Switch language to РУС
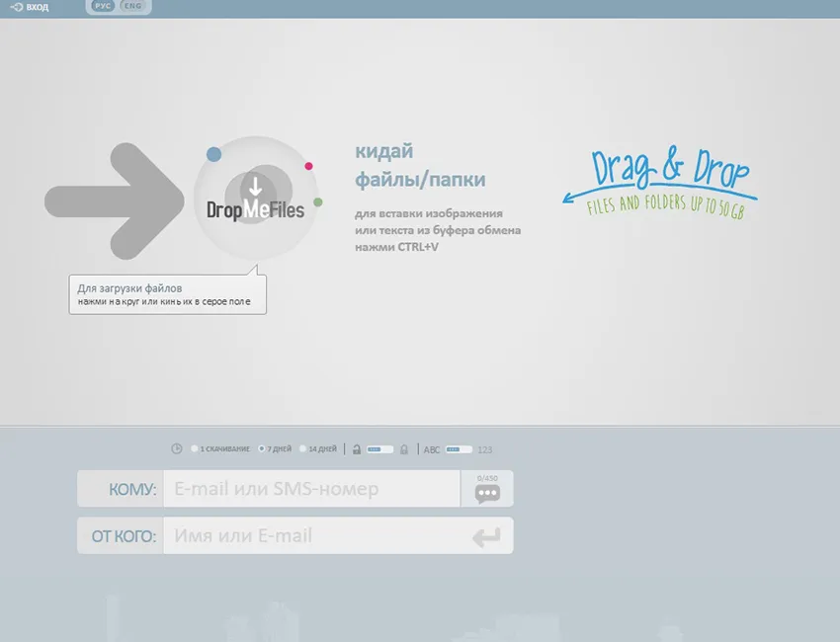Image resolution: width=840 pixels, height=642 pixels. (103, 6)
